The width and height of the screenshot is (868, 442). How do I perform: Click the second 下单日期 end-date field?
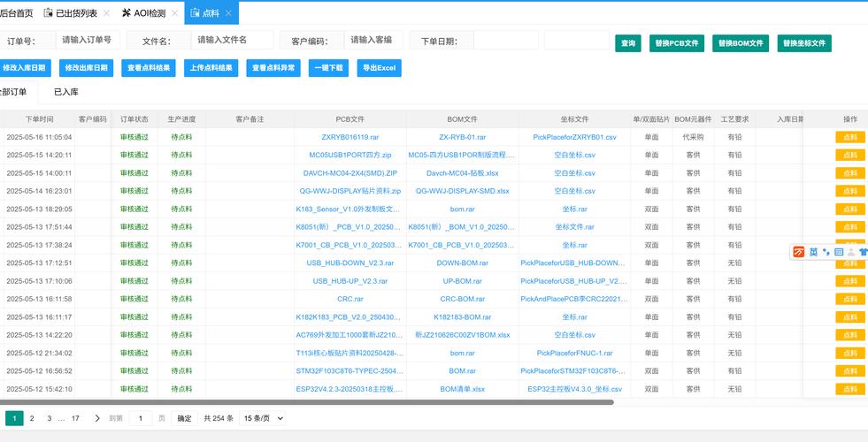pyautogui.click(x=577, y=40)
